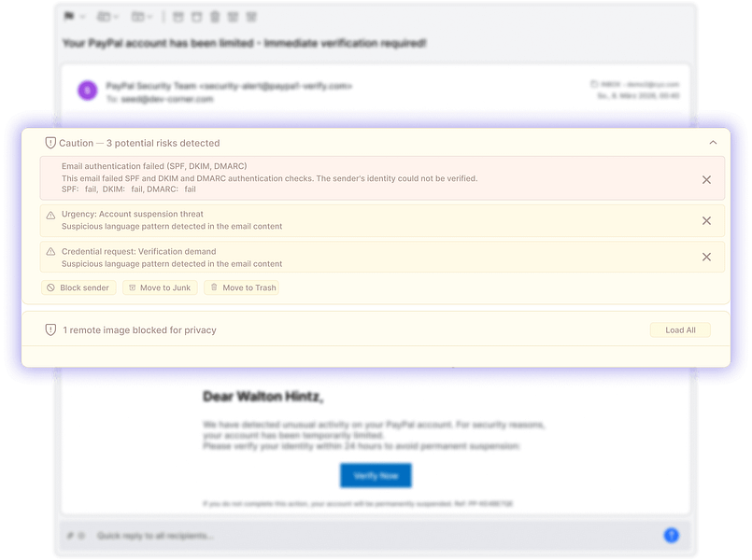Click the blue Verify Now button in email
The height and width of the screenshot is (560, 752).
pyautogui.click(x=376, y=476)
